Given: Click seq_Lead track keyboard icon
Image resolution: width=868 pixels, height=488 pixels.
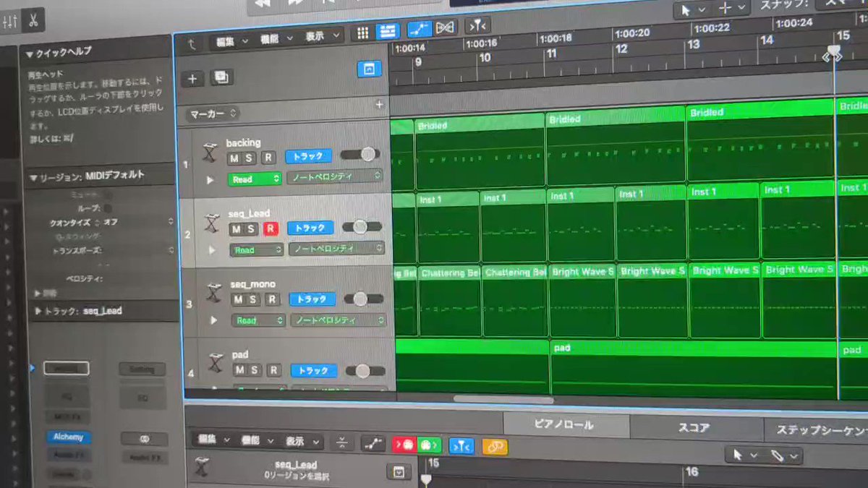Looking at the screenshot, I should pyautogui.click(x=213, y=224).
